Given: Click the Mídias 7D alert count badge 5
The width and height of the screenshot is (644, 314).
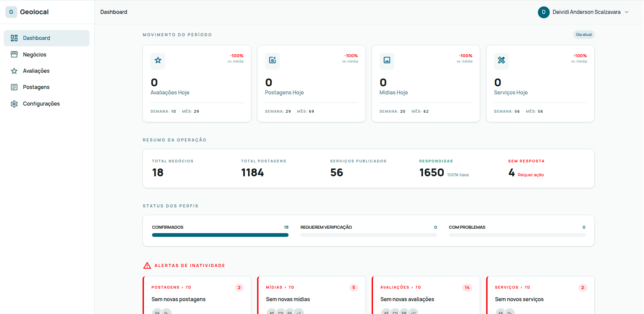Looking at the screenshot, I should pyautogui.click(x=354, y=288).
